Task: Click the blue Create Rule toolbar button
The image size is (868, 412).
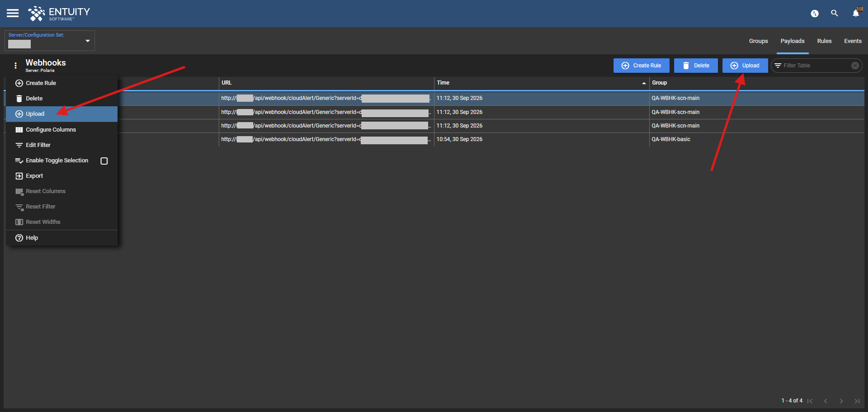Action: click(x=641, y=66)
